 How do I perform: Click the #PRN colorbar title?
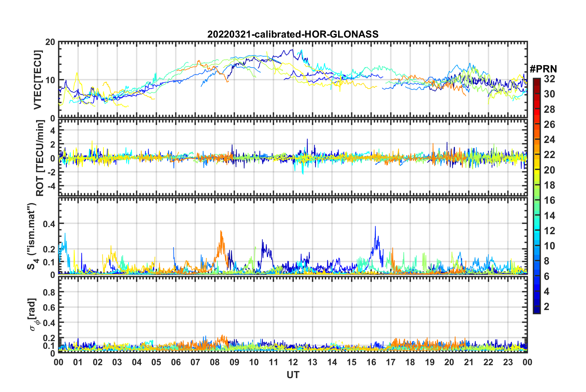tap(543, 69)
